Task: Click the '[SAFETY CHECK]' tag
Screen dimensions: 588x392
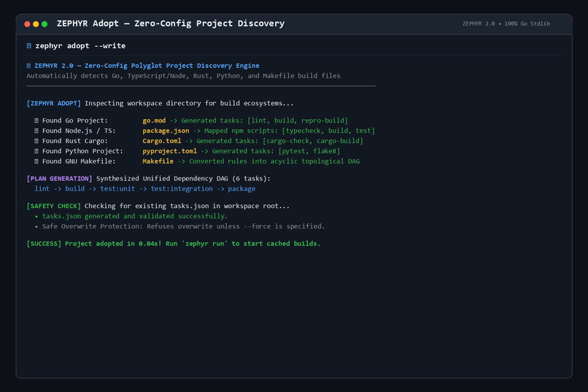Action: pyautogui.click(x=54, y=206)
